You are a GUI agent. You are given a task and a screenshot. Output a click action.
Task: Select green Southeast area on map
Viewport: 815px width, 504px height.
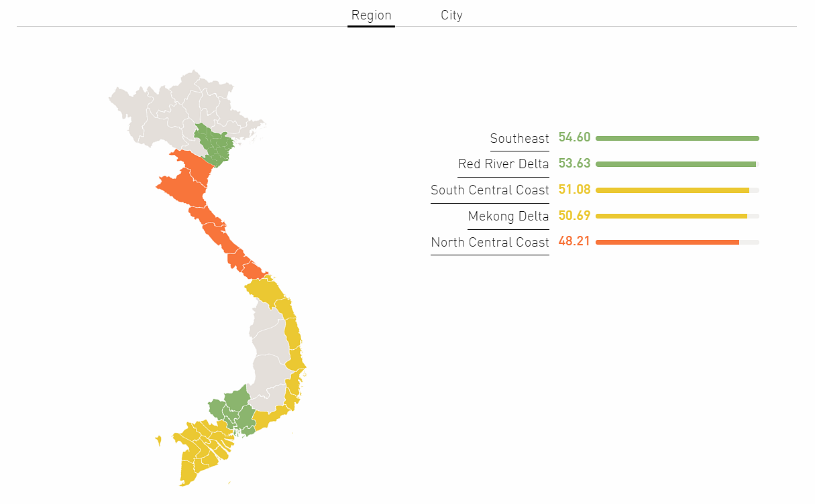pos(236,407)
